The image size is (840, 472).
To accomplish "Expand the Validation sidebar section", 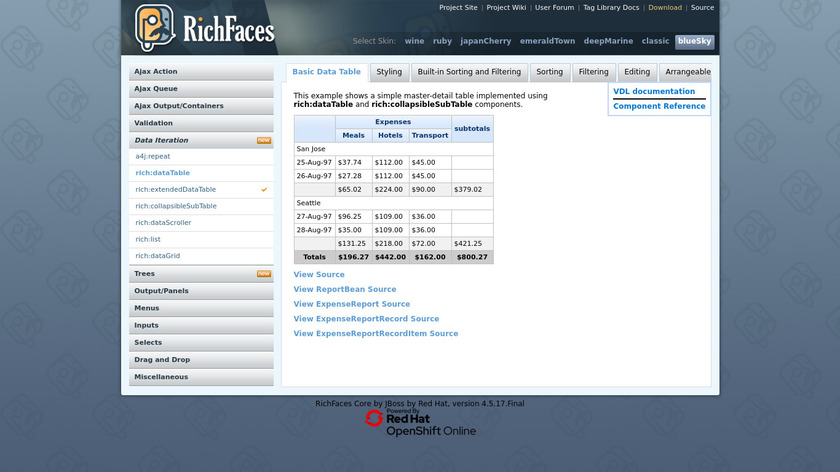I will click(x=201, y=123).
